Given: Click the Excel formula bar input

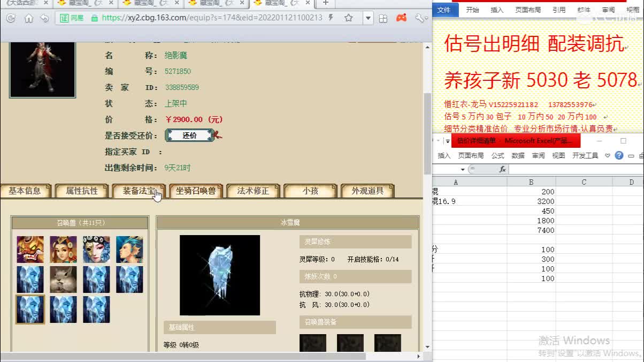Looking at the screenshot, I should pyautogui.click(x=576, y=169).
